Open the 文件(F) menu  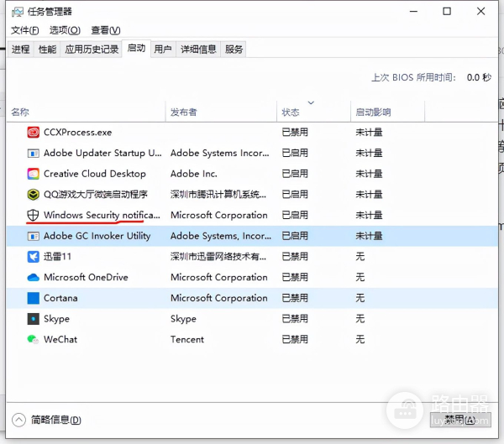24,30
